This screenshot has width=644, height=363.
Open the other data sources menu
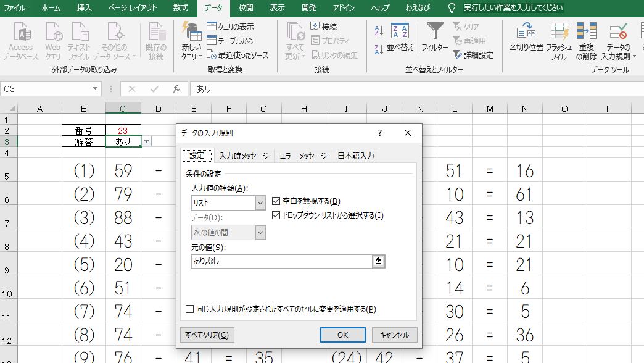tap(114, 41)
